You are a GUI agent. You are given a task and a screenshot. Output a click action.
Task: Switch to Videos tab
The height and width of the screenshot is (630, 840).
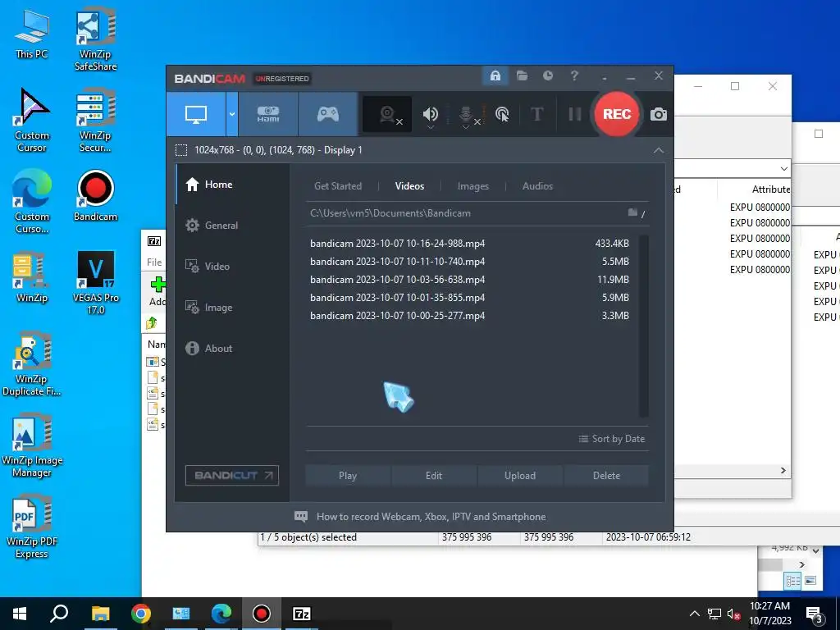point(409,186)
